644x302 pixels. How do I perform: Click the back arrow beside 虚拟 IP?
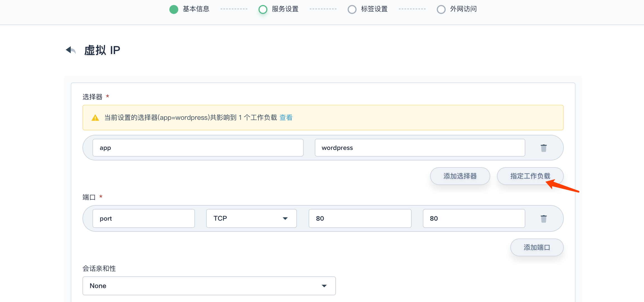pyautogui.click(x=71, y=50)
